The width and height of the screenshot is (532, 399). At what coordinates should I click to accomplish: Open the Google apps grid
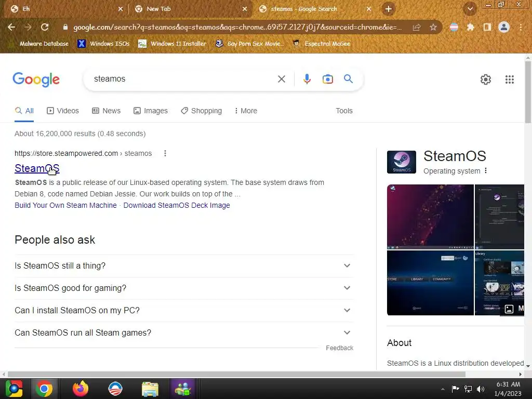[509, 79]
